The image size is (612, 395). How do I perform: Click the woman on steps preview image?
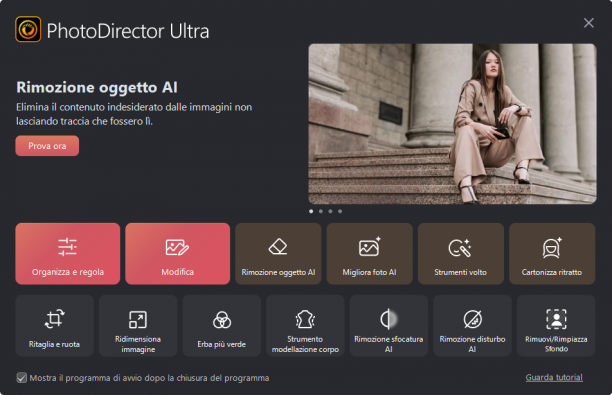pos(452,124)
